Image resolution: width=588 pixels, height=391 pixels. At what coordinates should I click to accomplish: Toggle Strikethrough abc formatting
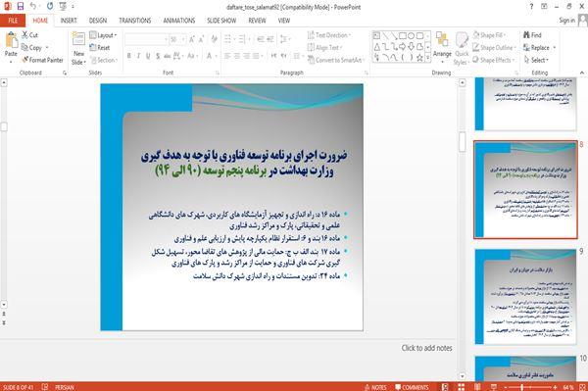[x=168, y=56]
